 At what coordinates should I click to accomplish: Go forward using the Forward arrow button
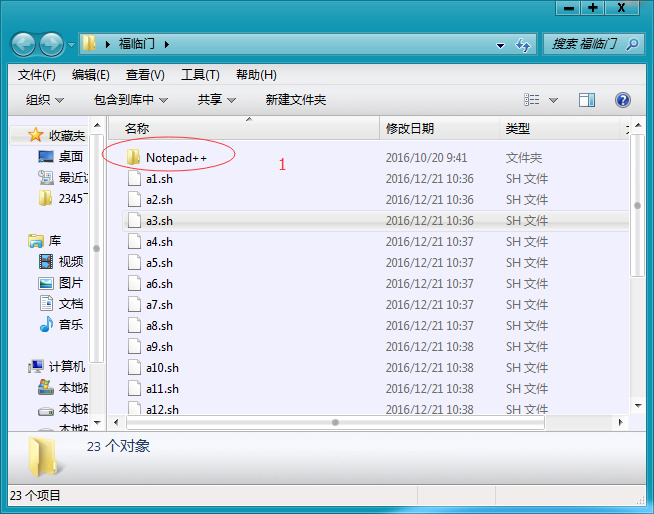click(51, 44)
